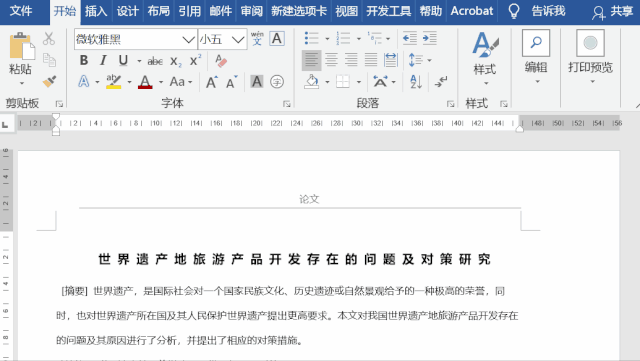The width and height of the screenshot is (640, 361).
Task: Switch to the Design (设计) tab
Action: pyautogui.click(x=127, y=11)
